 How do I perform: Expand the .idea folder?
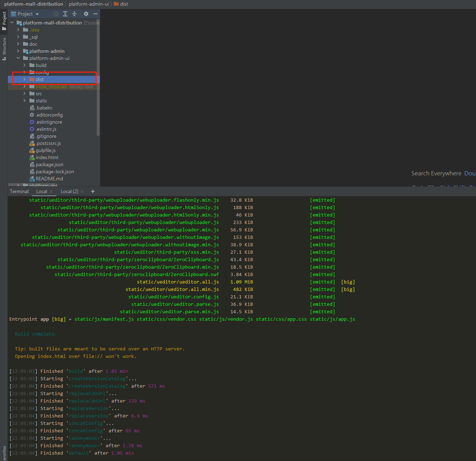(18, 30)
